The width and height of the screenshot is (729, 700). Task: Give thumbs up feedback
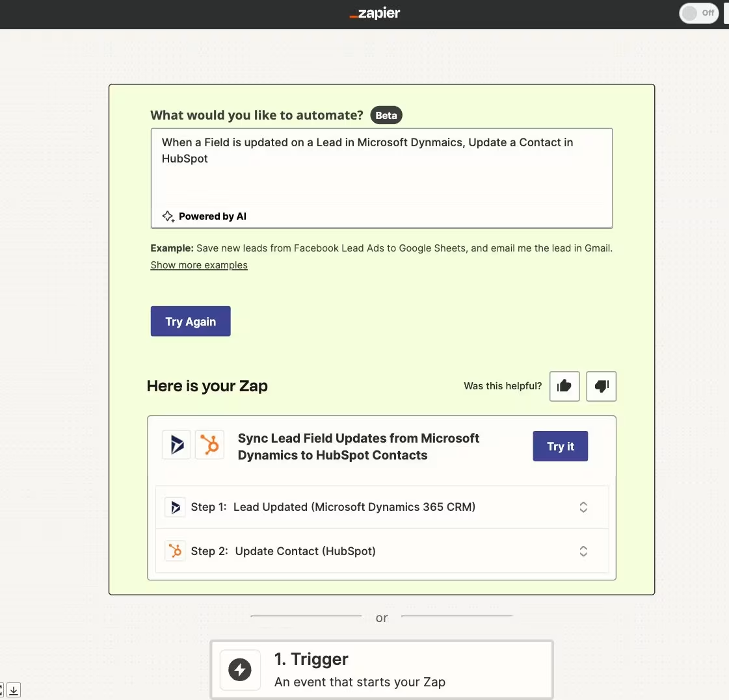[564, 386]
